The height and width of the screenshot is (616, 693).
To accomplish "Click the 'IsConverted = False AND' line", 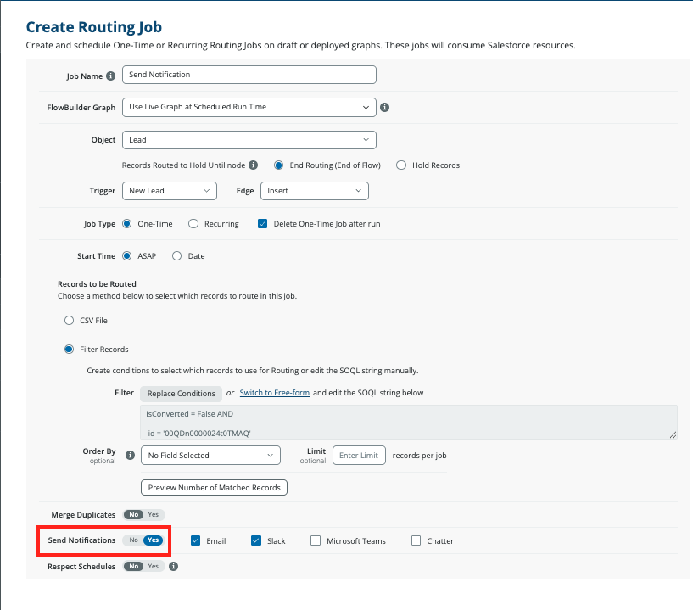I will click(x=190, y=414).
